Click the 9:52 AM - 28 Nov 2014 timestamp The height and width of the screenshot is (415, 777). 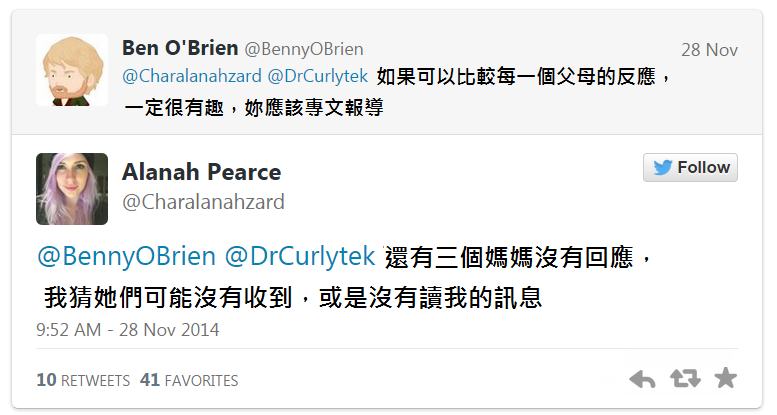coord(128,329)
